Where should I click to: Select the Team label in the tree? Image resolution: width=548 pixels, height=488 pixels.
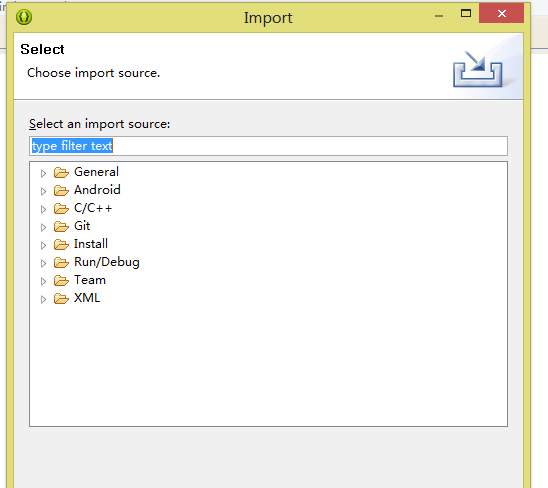coord(90,280)
